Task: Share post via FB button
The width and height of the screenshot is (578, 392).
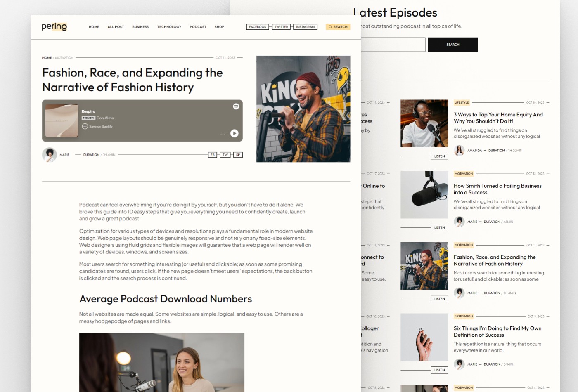Action: pos(213,155)
